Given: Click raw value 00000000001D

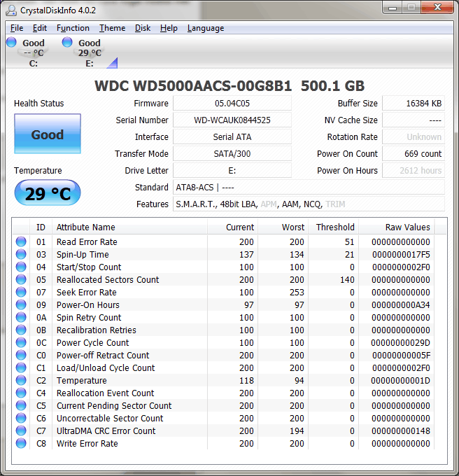Looking at the screenshot, I should [x=400, y=380].
